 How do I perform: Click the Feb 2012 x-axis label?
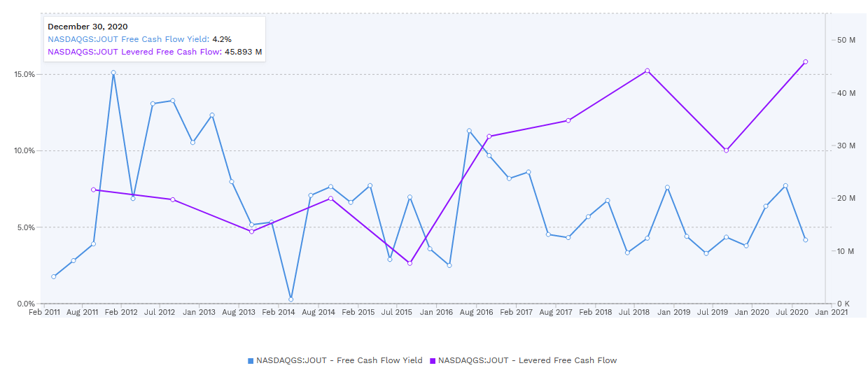tap(122, 313)
